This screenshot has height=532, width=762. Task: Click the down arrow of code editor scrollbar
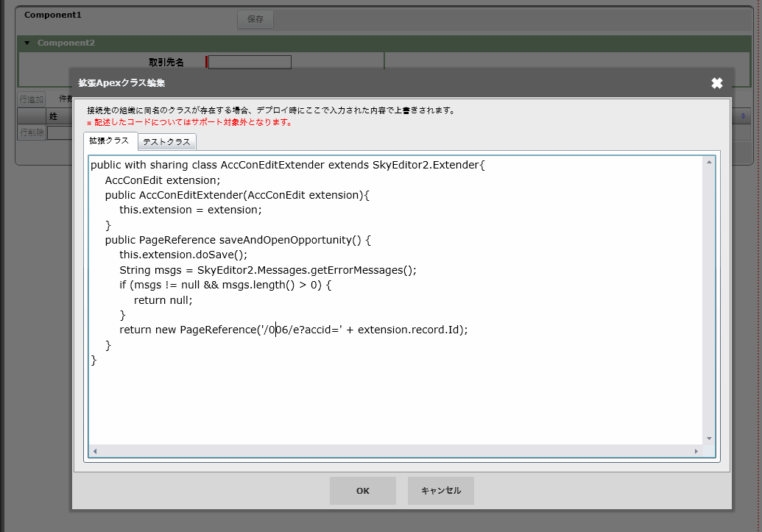pos(709,439)
